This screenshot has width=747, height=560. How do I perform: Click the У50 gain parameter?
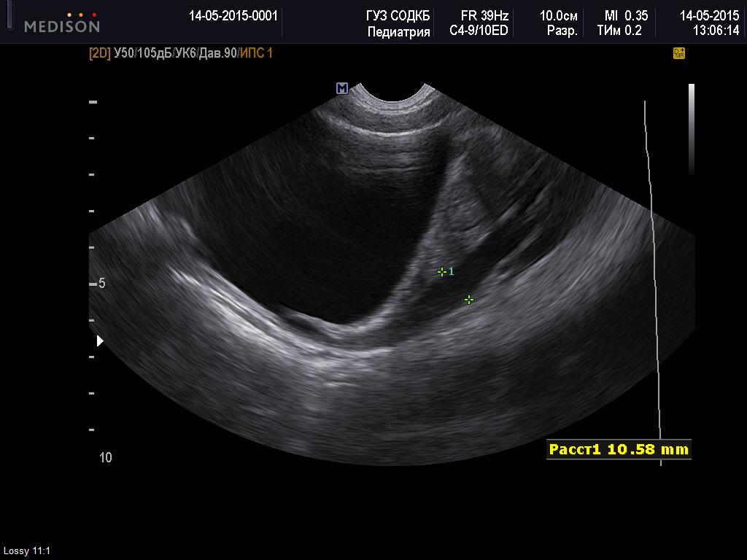click(125, 53)
